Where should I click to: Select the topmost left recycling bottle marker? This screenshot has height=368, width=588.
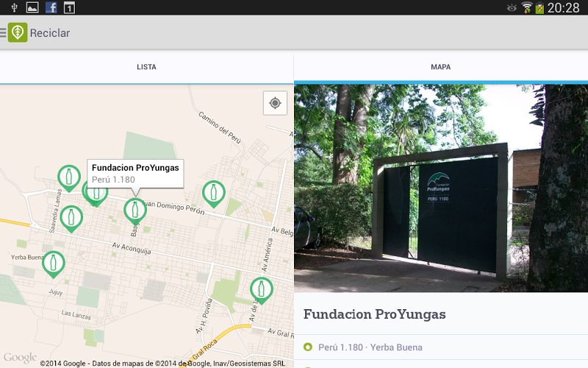click(69, 177)
